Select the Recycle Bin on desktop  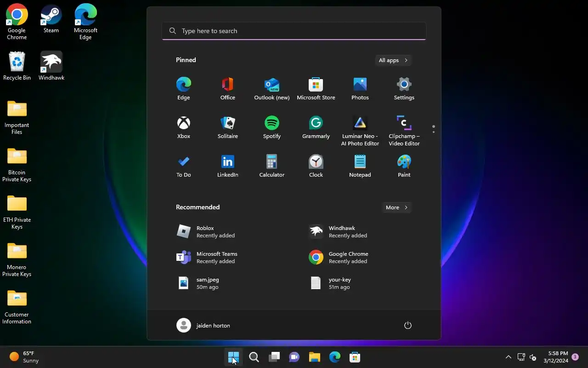[x=17, y=66]
